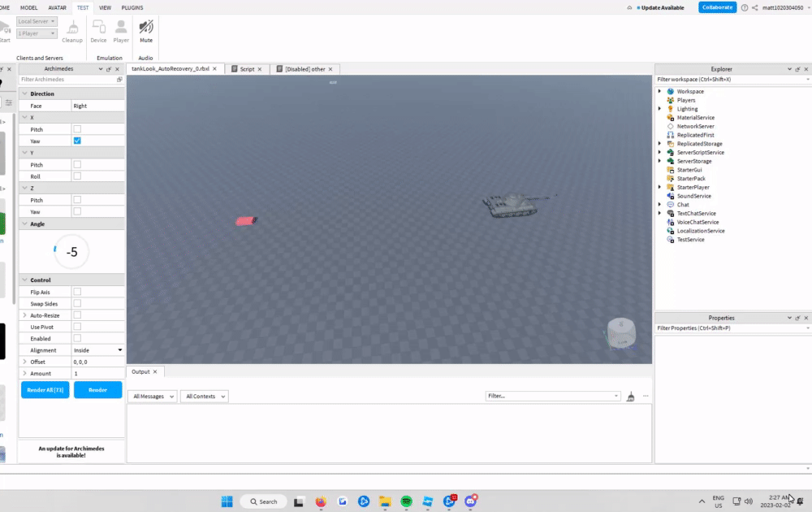Switch to [Disabled] other tab
This screenshot has height=512, width=812.
(x=304, y=69)
